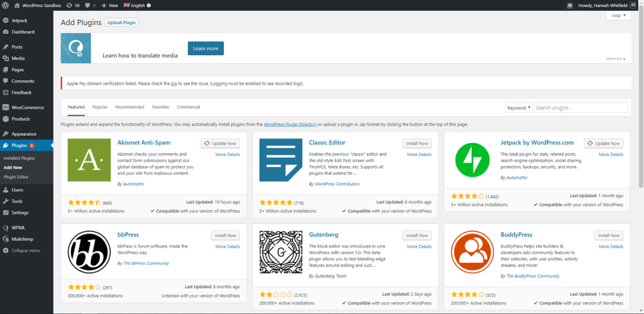Open Plugin Editor submenu item
Image resolution: width=644 pixels, height=314 pixels.
[16, 177]
